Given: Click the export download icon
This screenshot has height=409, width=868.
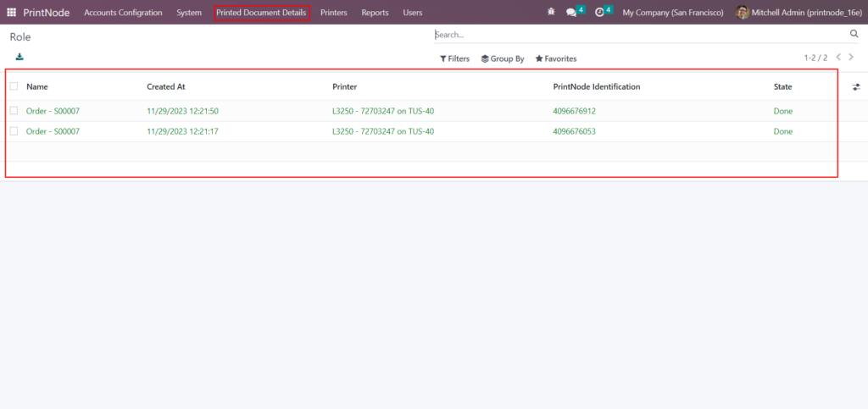Looking at the screenshot, I should pyautogui.click(x=20, y=57).
